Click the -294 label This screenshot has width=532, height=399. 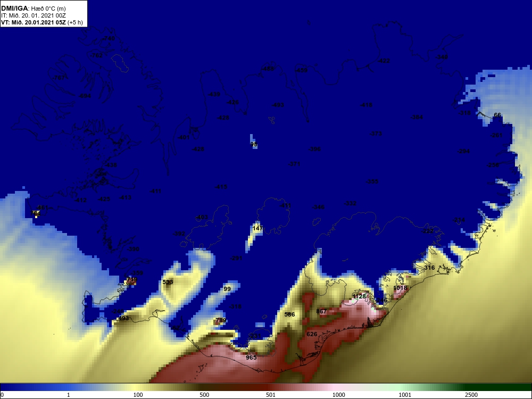tap(463, 151)
